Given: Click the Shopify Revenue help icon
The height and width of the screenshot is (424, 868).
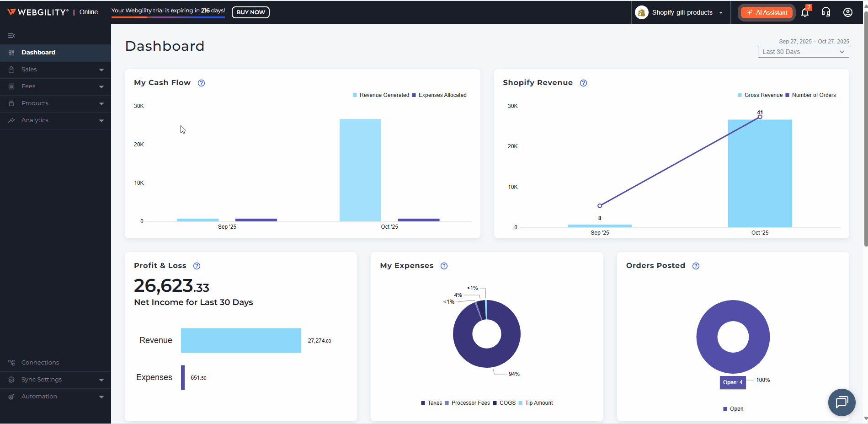Looking at the screenshot, I should pos(583,83).
